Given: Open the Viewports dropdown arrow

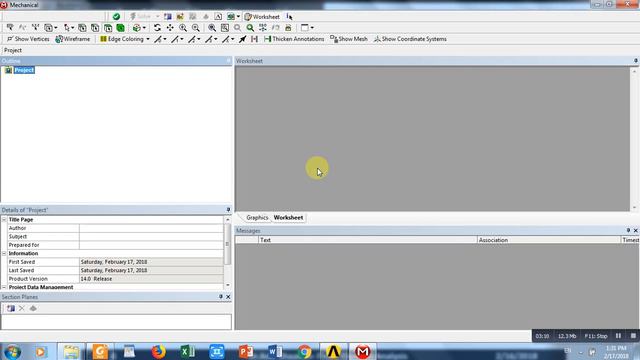Looking at the screenshot, I should coord(312,28).
